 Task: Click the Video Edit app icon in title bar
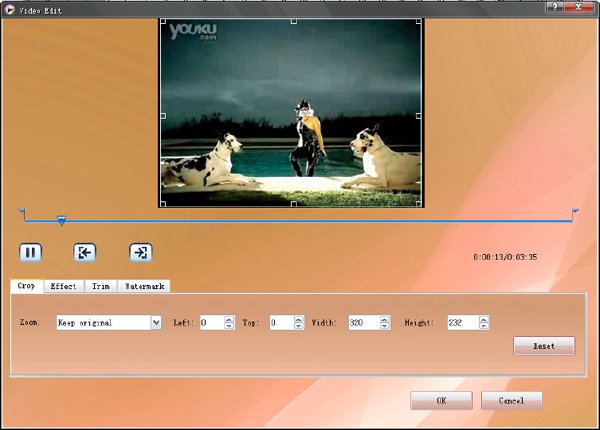8,10
